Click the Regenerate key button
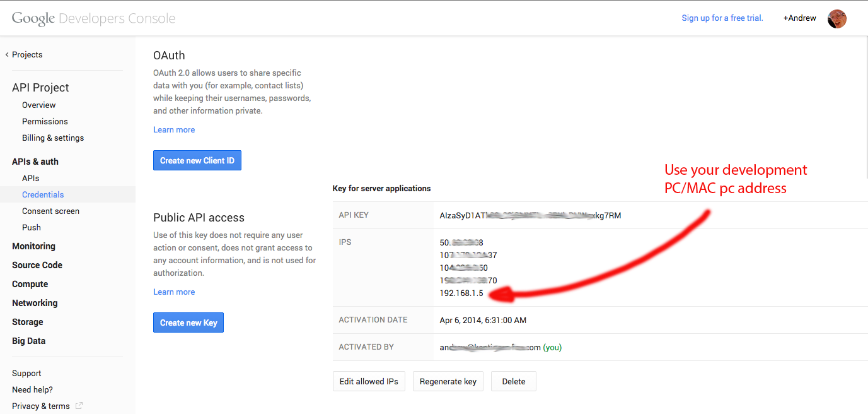The image size is (868, 414). pos(448,381)
